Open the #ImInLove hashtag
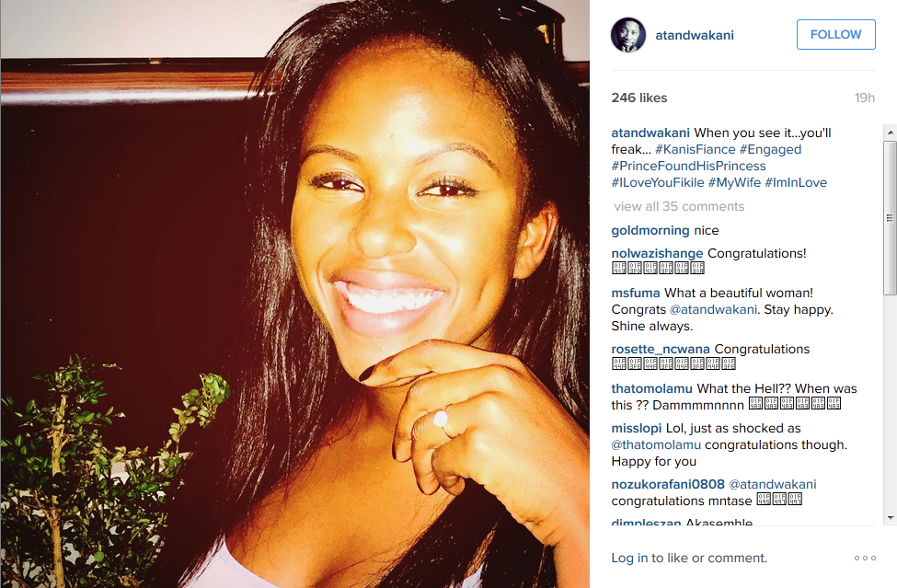 pyautogui.click(x=796, y=182)
